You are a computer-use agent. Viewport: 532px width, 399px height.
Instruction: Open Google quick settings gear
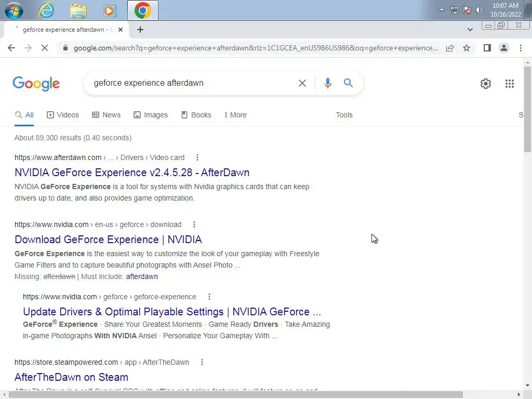pyautogui.click(x=486, y=84)
